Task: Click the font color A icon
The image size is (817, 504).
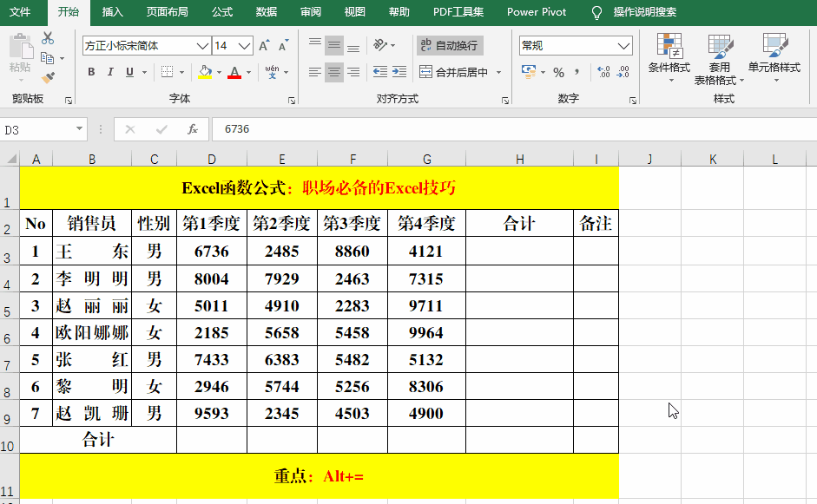Action: click(235, 72)
